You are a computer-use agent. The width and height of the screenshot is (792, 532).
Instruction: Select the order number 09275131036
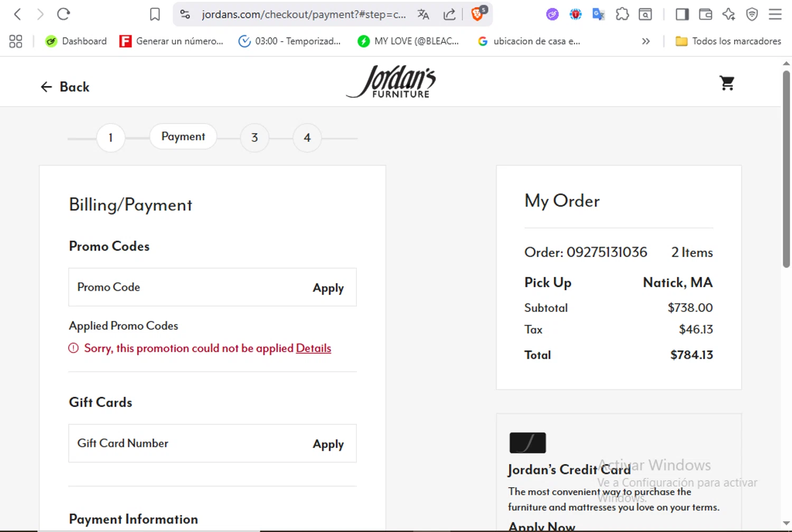(607, 252)
